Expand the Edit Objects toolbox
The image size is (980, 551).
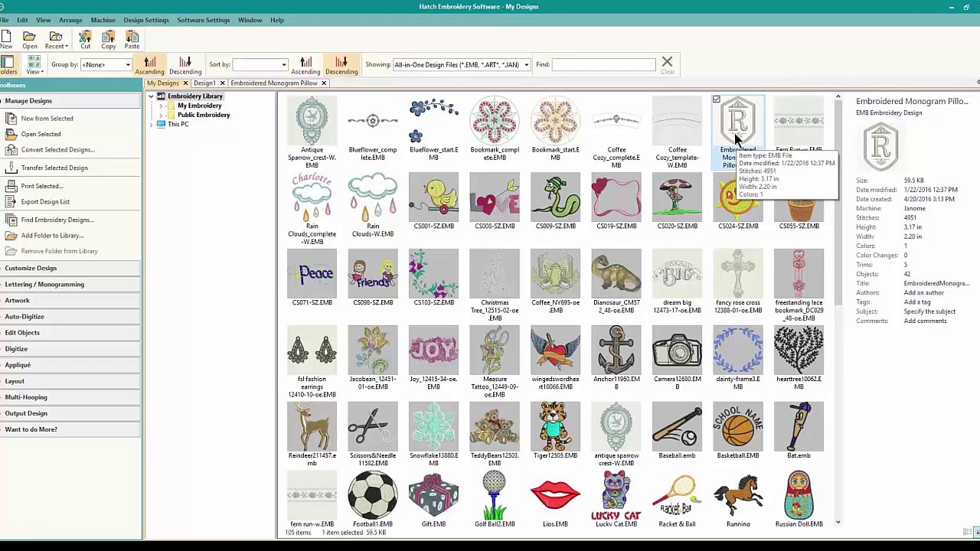click(x=70, y=332)
